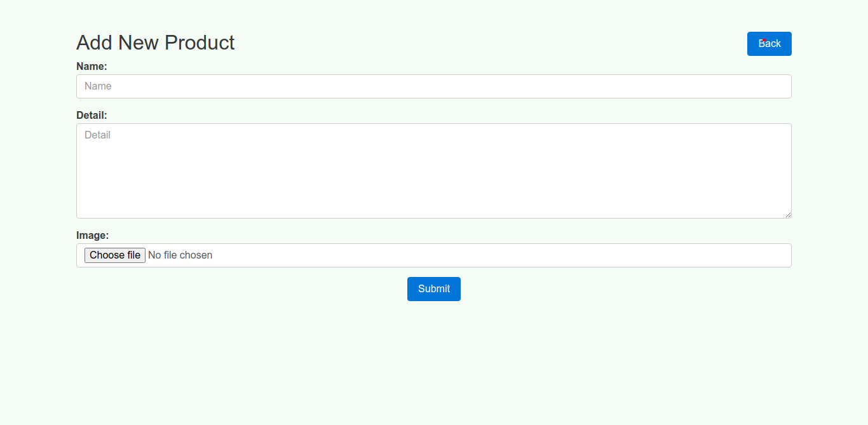Click the "No file chosen" text
The height and width of the screenshot is (425, 868).
[x=180, y=255]
